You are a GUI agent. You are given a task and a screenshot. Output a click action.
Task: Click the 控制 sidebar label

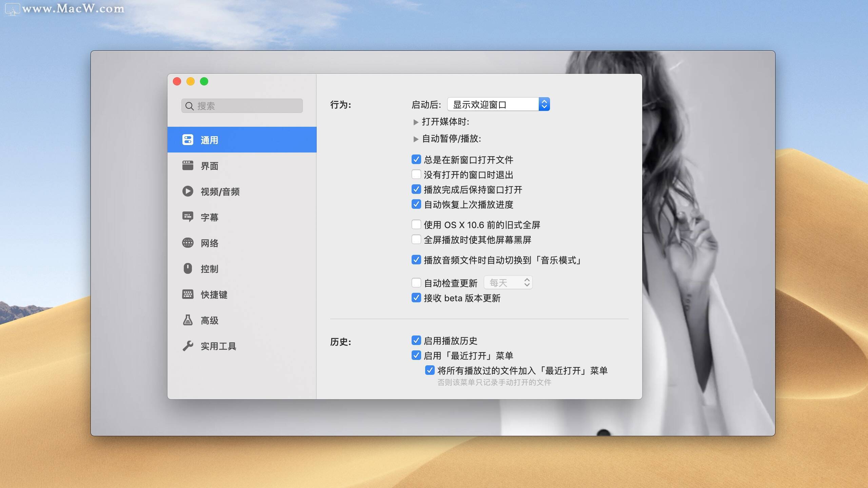210,269
